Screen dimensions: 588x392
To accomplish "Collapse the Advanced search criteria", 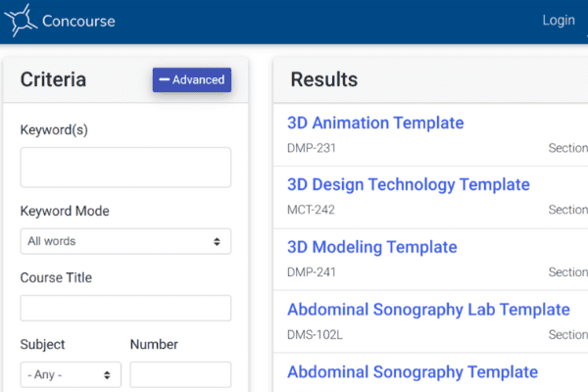I will pyautogui.click(x=192, y=80).
